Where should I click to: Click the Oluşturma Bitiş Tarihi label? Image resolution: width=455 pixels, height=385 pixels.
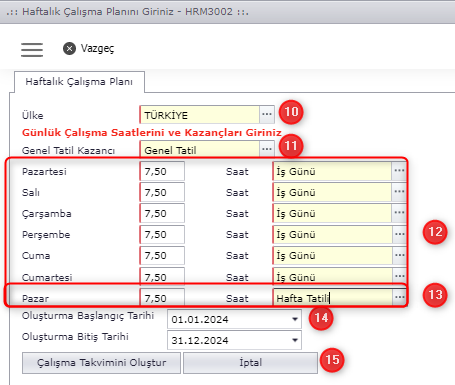coord(75,337)
